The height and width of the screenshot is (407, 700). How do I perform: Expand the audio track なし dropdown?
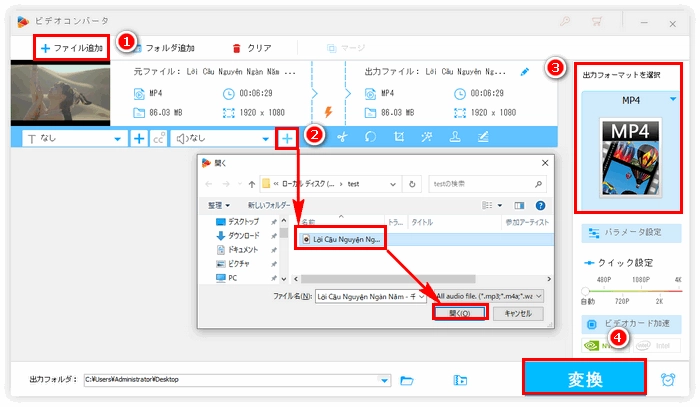(x=265, y=138)
